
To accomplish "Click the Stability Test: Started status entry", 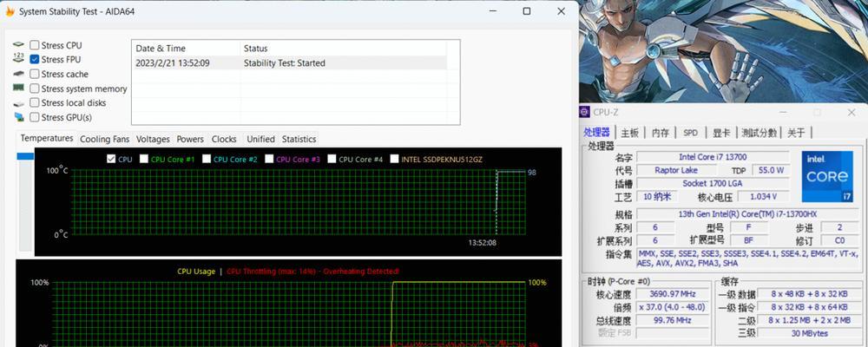I will (x=284, y=63).
